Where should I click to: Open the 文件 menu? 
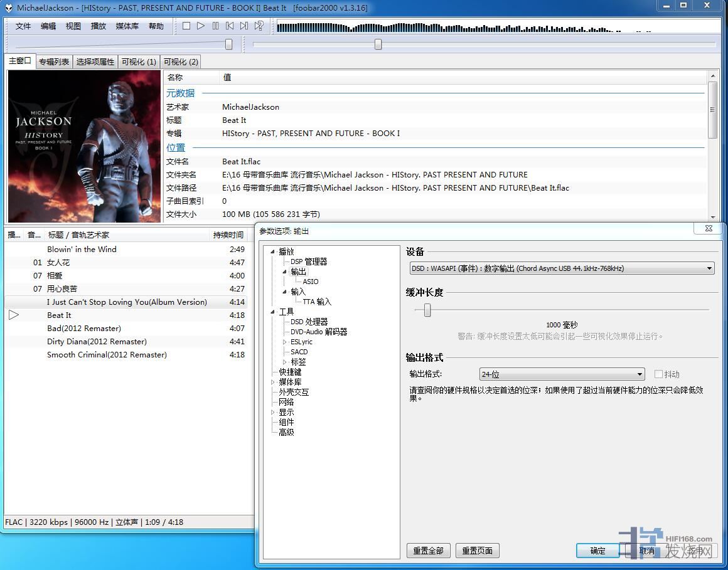tap(23, 26)
